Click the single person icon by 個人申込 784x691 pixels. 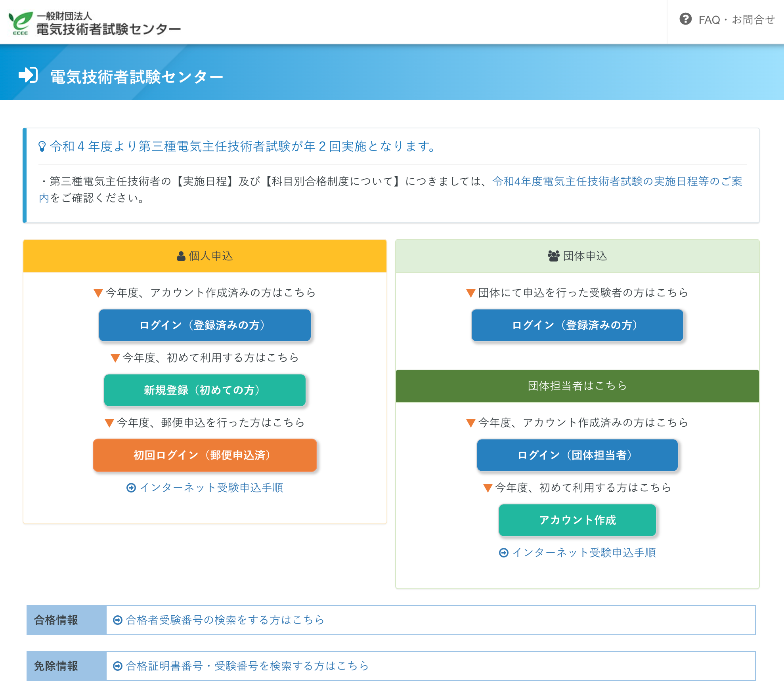coord(181,256)
